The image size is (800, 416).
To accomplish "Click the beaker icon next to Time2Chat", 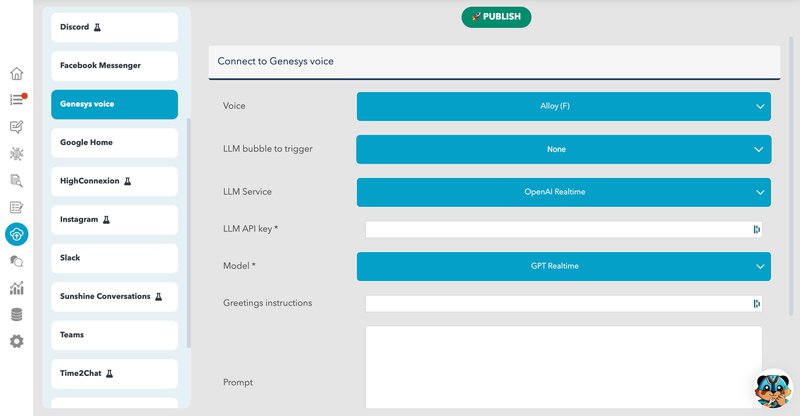I will point(109,374).
